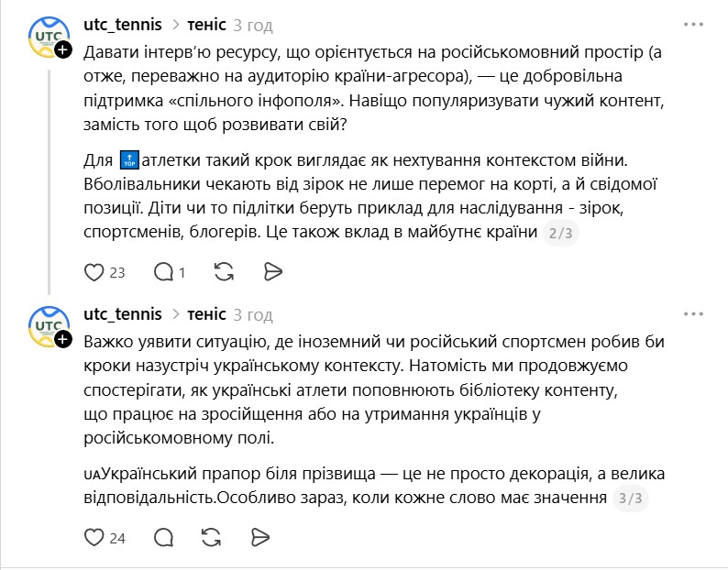Open the теніс topic on first post
The height and width of the screenshot is (570, 728).
pyautogui.click(x=206, y=25)
